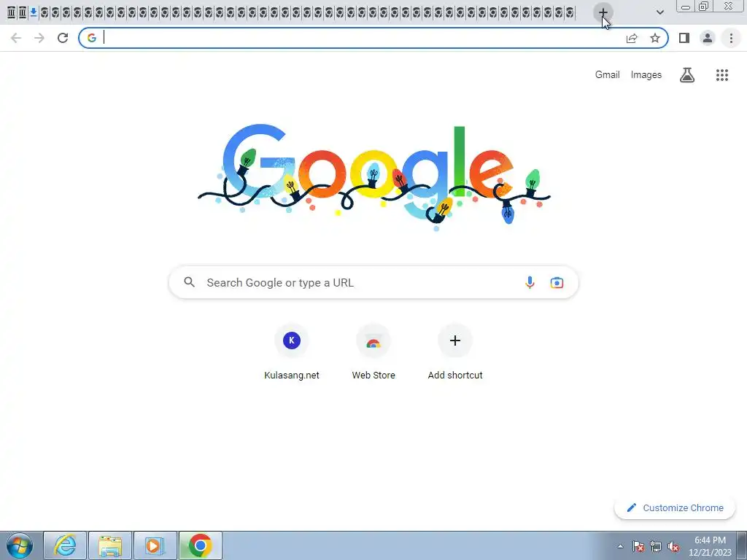
Task: Show hidden system tray icons
Action: tap(620, 546)
